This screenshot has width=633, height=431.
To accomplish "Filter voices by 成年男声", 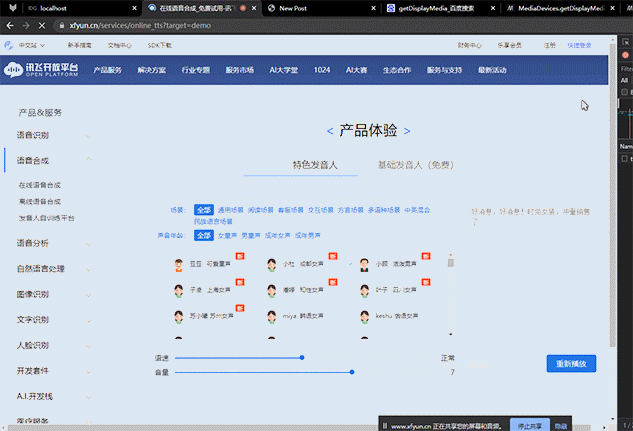I will click(308, 235).
